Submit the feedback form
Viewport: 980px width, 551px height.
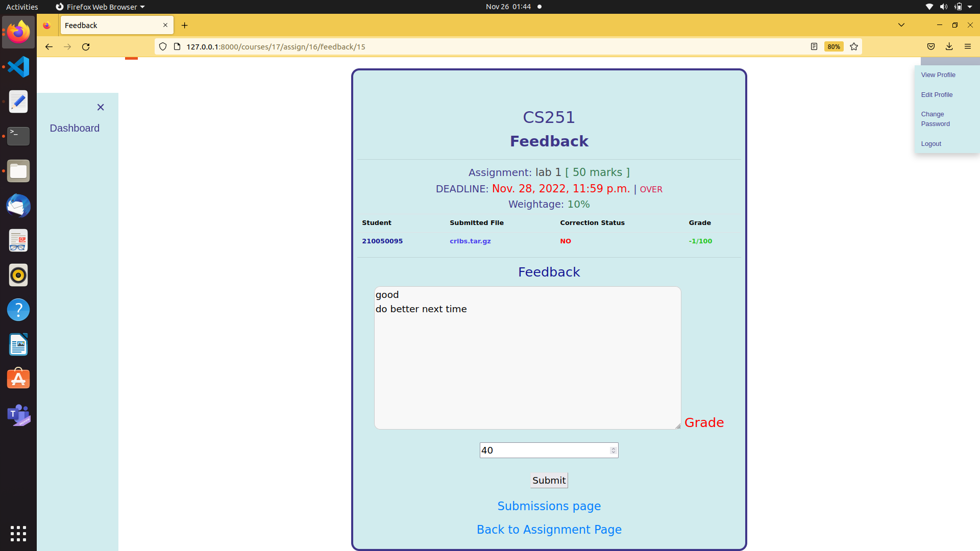[x=549, y=480]
